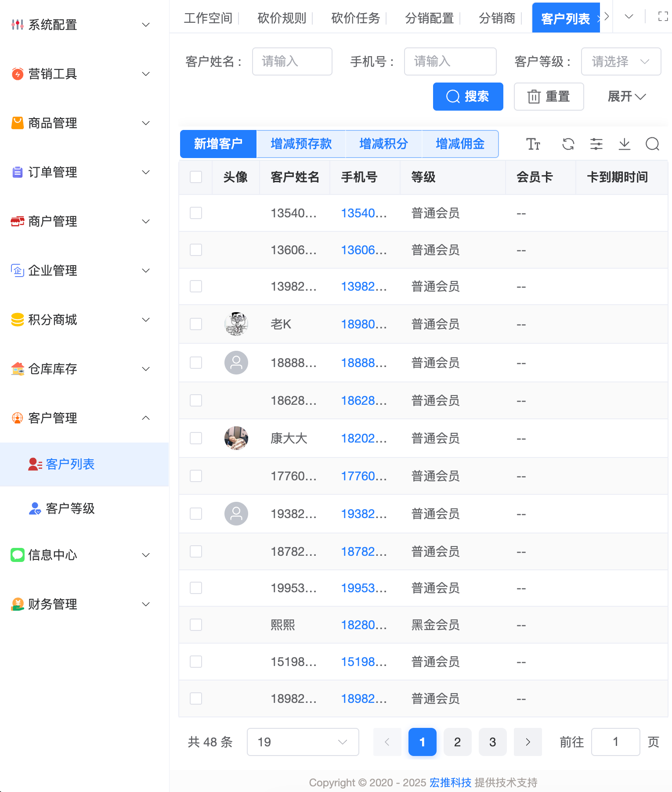Click the blue 搜索 button

pos(468,97)
